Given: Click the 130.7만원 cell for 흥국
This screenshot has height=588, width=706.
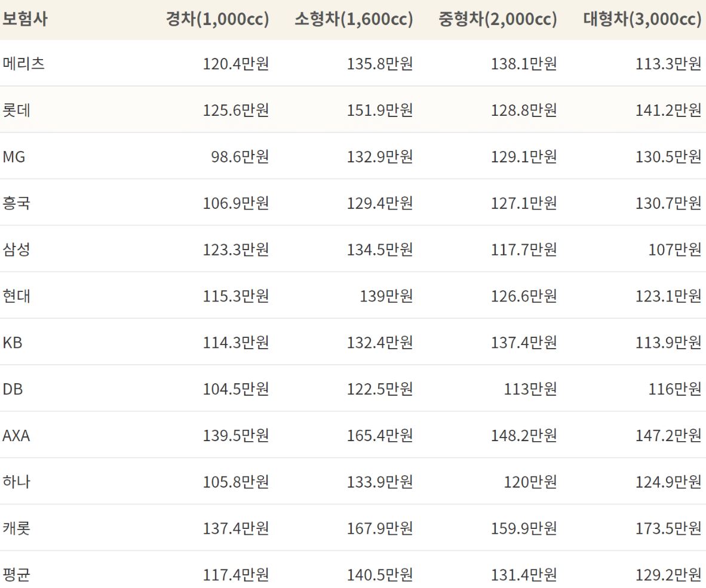Looking at the screenshot, I should [668, 203].
